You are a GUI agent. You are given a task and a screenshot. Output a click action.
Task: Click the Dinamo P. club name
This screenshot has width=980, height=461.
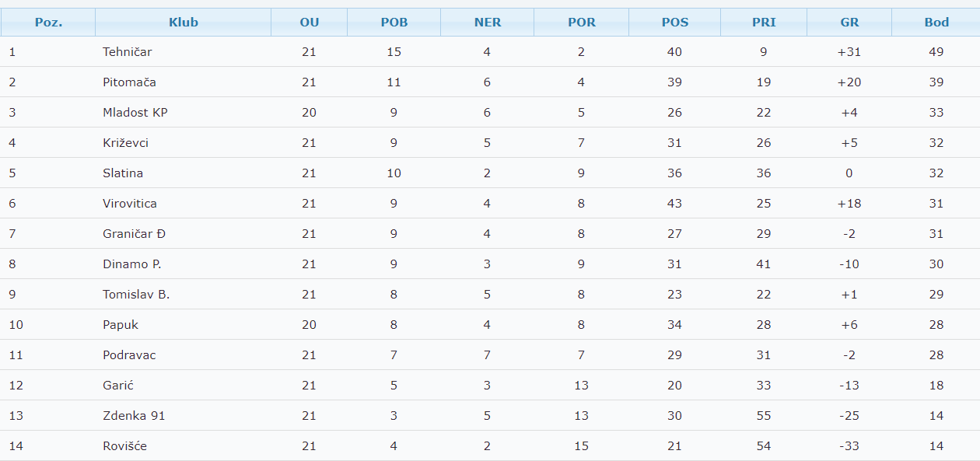pyautogui.click(x=132, y=264)
